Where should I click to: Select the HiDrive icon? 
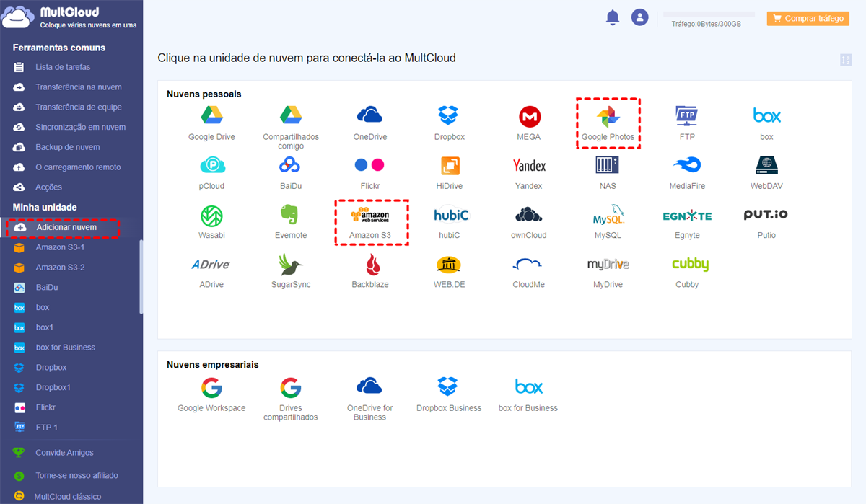450,166
